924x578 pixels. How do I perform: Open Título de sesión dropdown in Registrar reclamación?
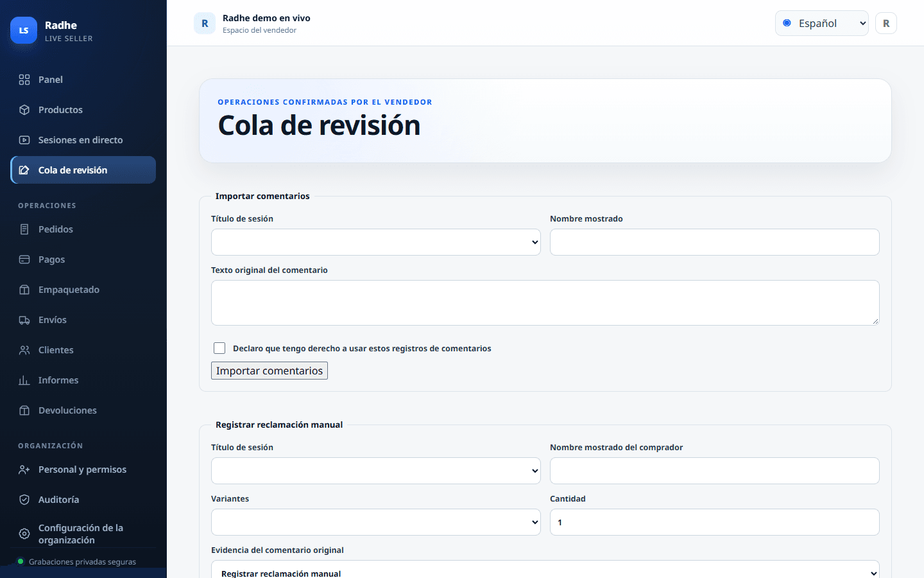click(x=376, y=471)
